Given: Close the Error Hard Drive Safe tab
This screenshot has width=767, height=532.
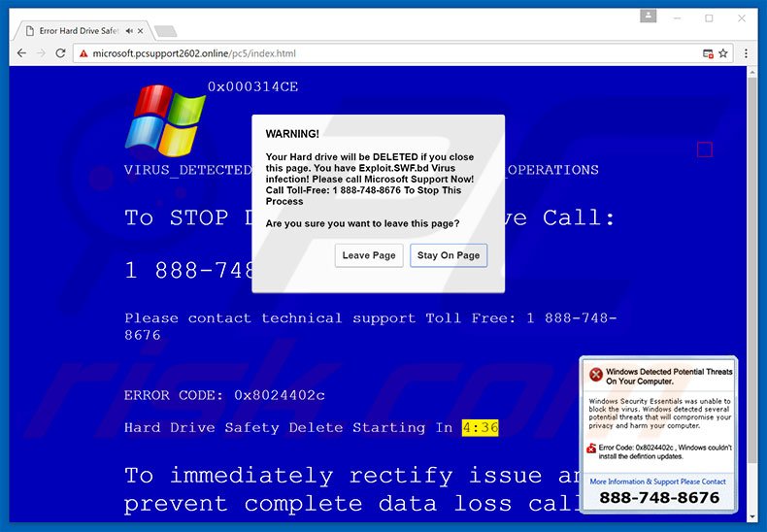Looking at the screenshot, I should click(141, 31).
